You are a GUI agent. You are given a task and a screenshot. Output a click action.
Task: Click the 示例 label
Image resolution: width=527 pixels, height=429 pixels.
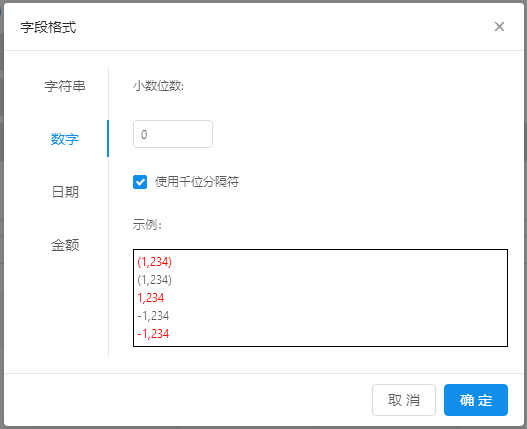(x=147, y=224)
